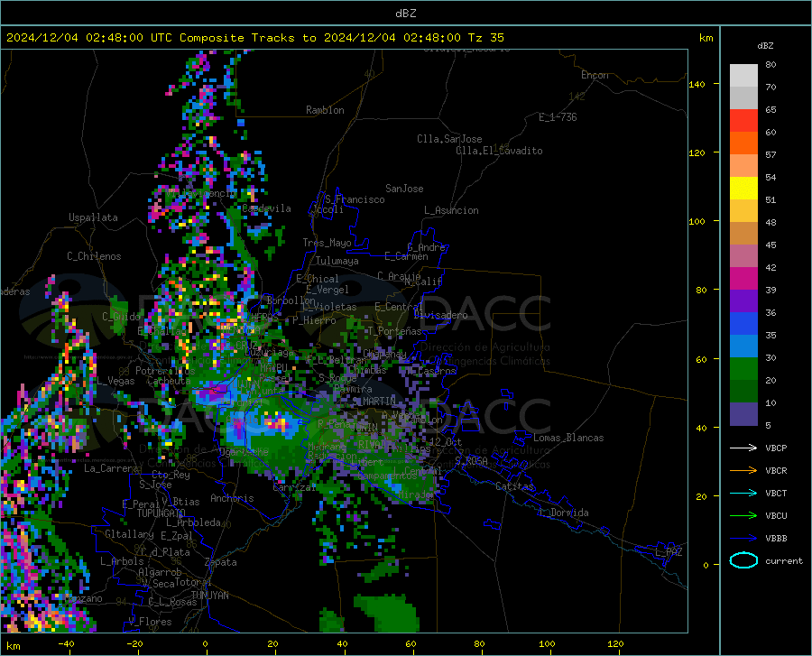812x656 pixels.
Task: Click the L_PAZ label
Action: (669, 552)
